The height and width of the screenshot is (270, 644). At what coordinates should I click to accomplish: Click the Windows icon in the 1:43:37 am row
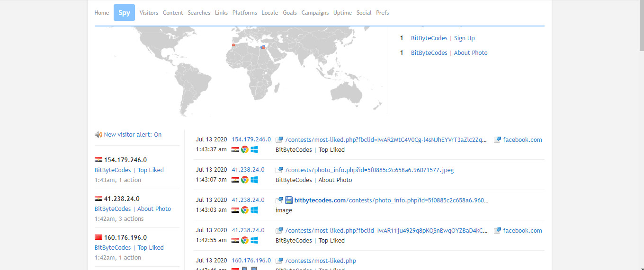tap(254, 150)
